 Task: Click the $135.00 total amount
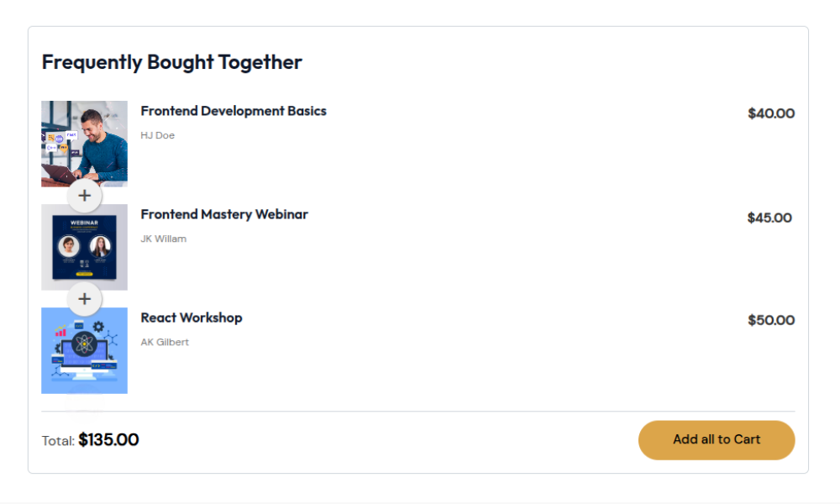108,439
